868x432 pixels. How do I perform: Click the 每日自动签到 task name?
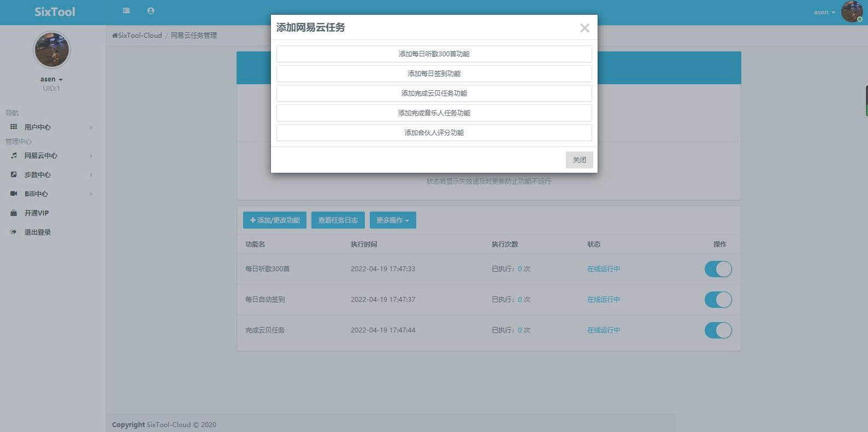tap(265, 300)
